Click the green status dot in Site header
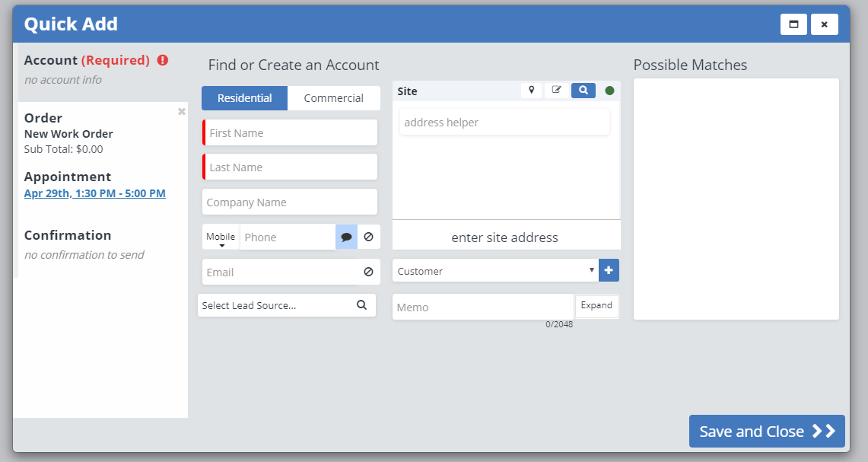The width and height of the screenshot is (868, 462). pos(609,91)
